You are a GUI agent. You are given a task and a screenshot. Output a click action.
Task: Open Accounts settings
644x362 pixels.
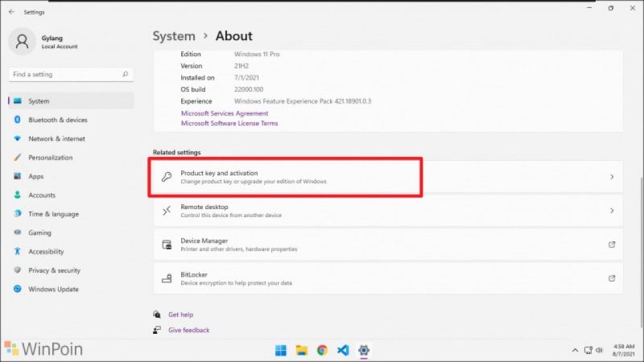[x=71, y=195]
